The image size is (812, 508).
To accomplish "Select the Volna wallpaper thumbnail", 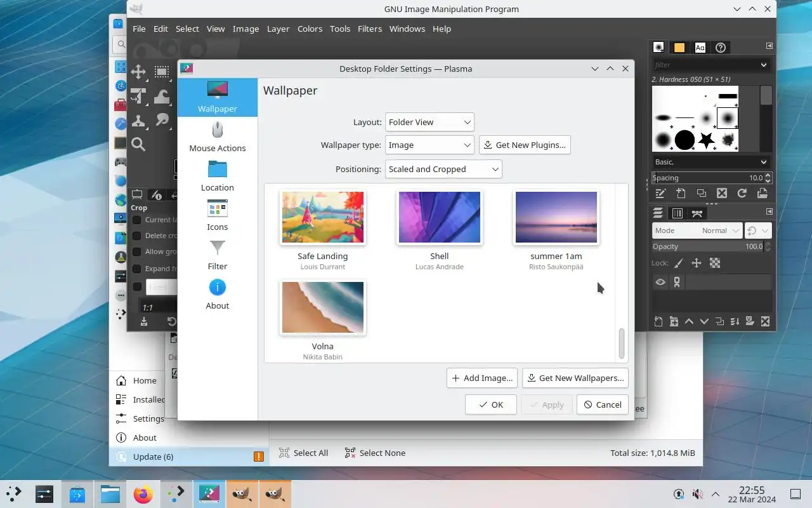I will [x=323, y=307].
